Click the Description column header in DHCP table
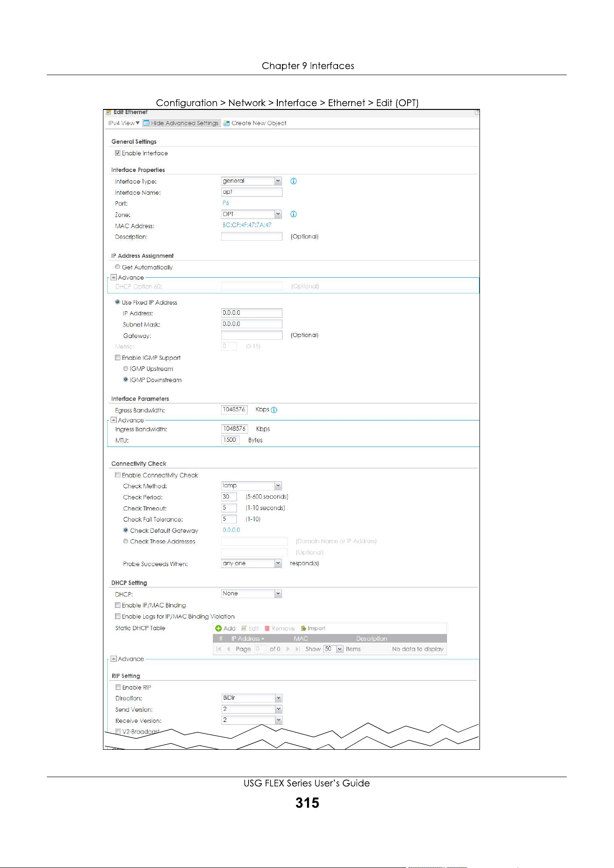This screenshot has height=868, width=614. [371, 639]
